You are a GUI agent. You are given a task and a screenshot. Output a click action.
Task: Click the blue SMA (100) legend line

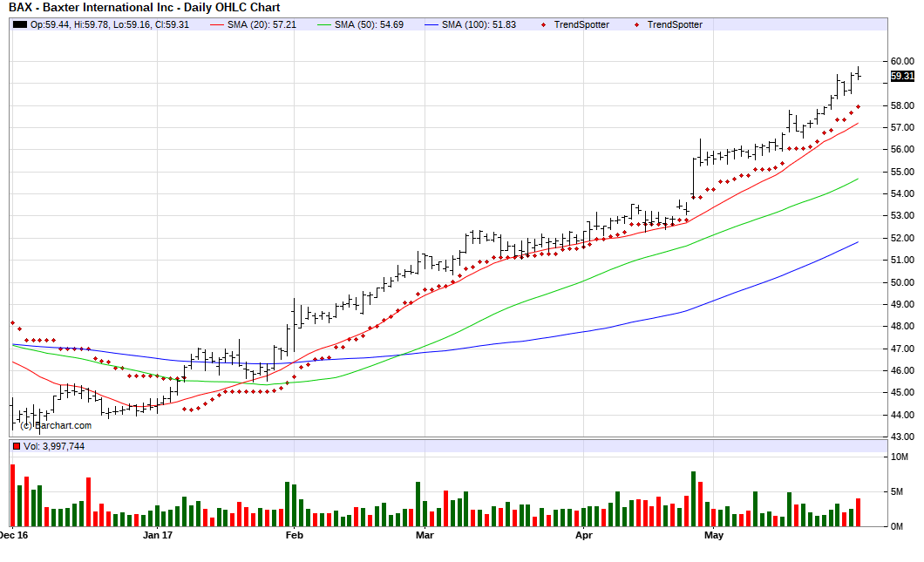coord(431,24)
